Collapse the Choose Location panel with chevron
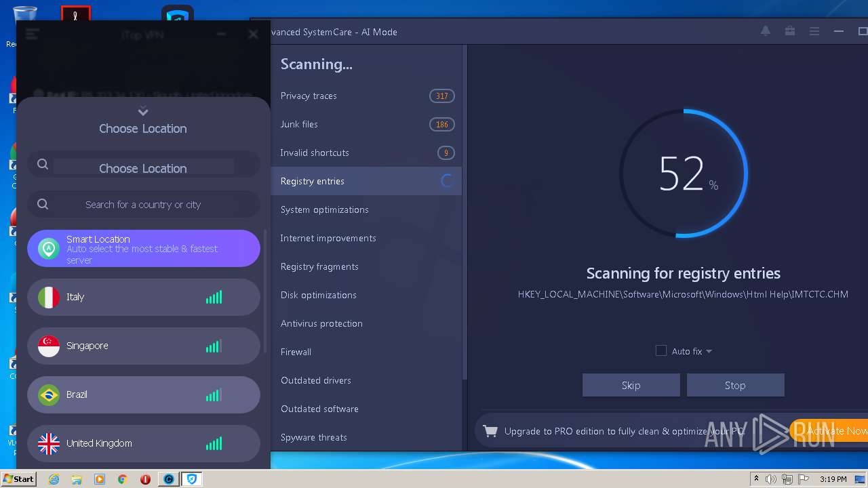The height and width of the screenshot is (488, 868). [x=142, y=111]
